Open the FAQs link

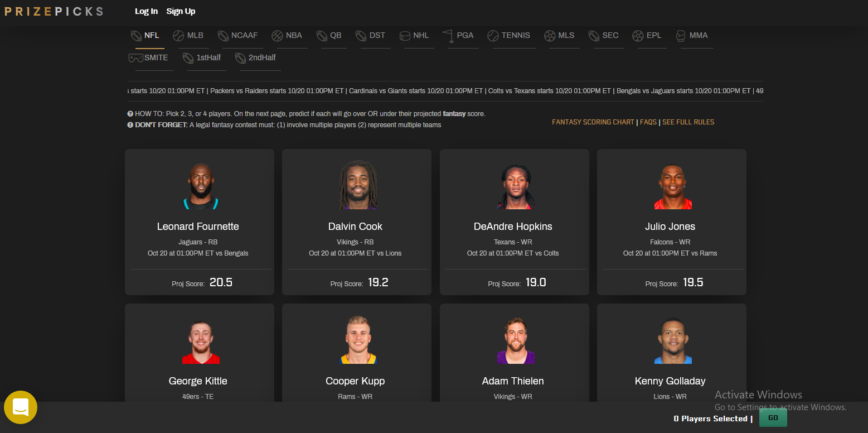click(648, 122)
